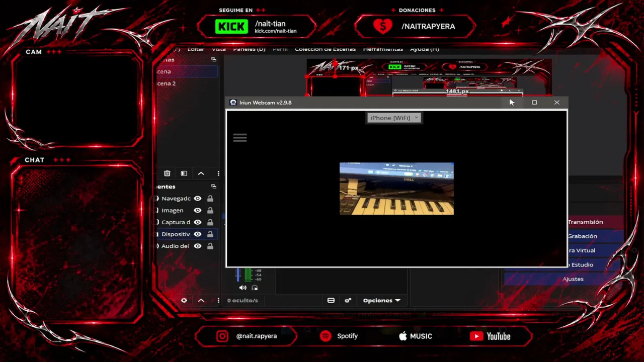Lock the Audio del source
The image size is (644, 362).
click(210, 246)
